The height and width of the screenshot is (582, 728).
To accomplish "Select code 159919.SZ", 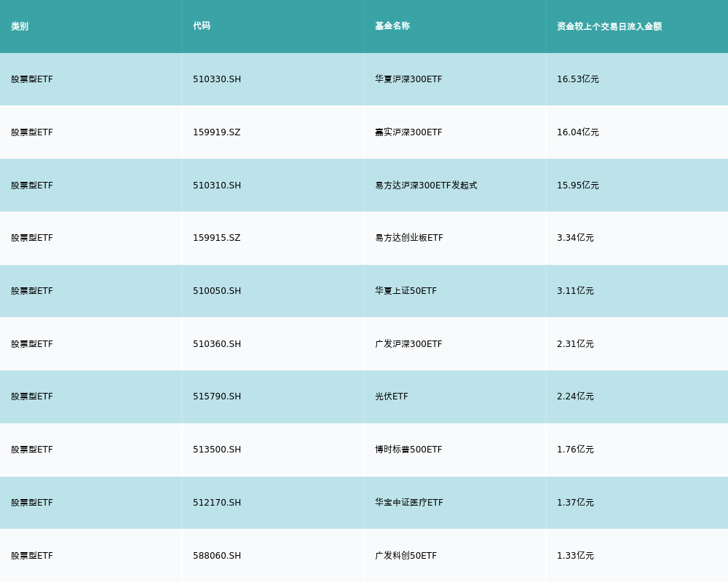I will (217, 132).
